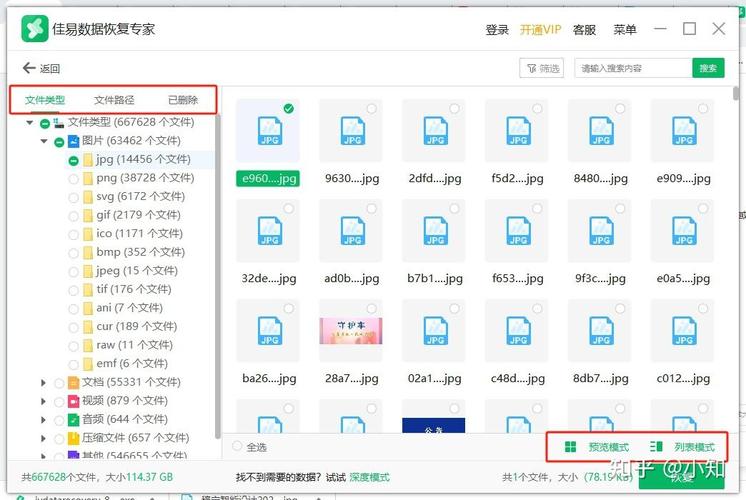Tick the checkbox on 9630....jpg

tap(372, 108)
